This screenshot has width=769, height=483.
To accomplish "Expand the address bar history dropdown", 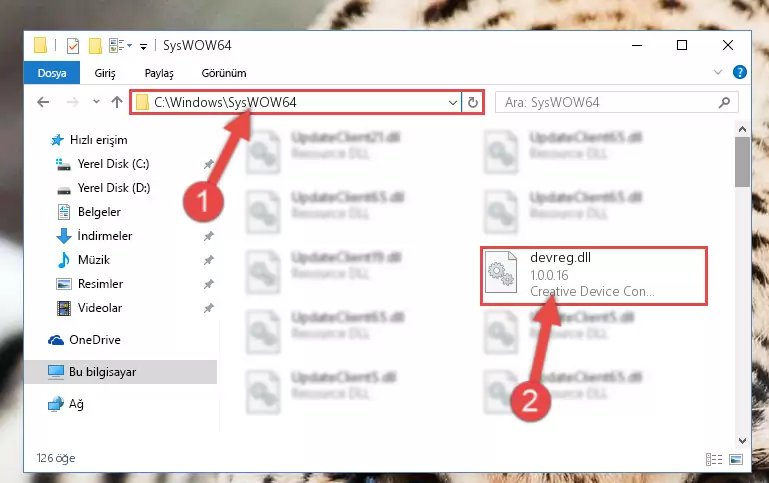I will pyautogui.click(x=453, y=102).
